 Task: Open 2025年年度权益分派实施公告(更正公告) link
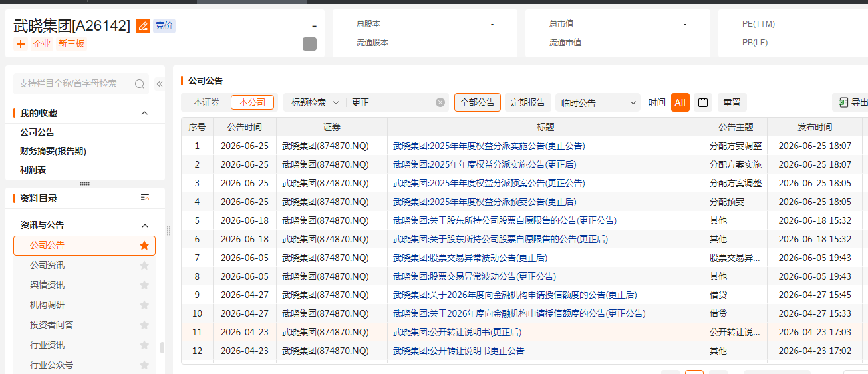(x=489, y=146)
